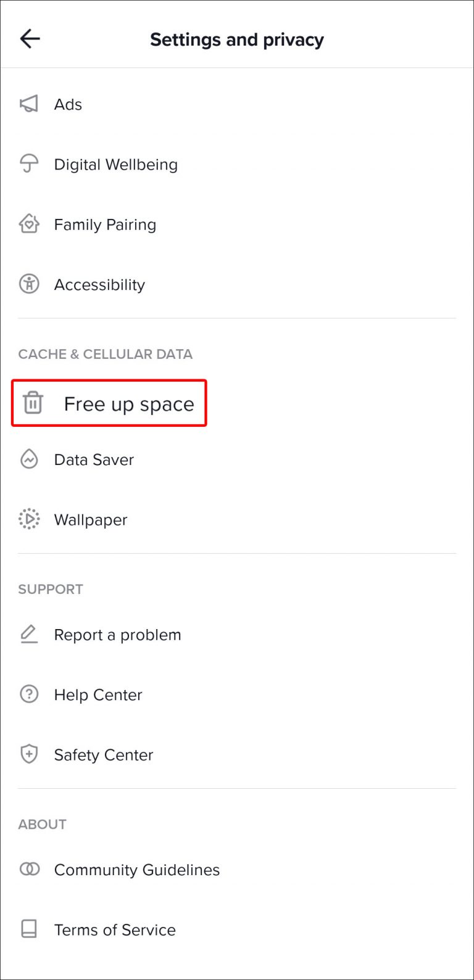
Task: Click the Accessibility person icon
Action: (29, 284)
